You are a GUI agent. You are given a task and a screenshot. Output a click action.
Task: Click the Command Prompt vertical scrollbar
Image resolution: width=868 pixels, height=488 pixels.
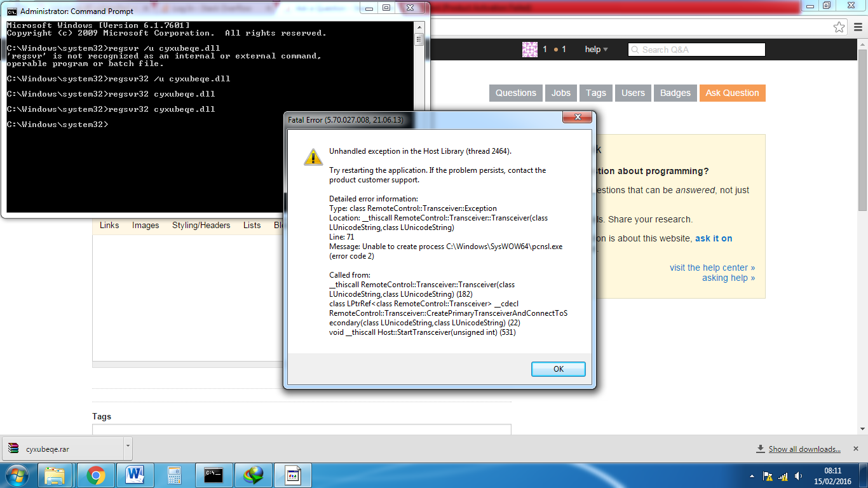point(419,114)
